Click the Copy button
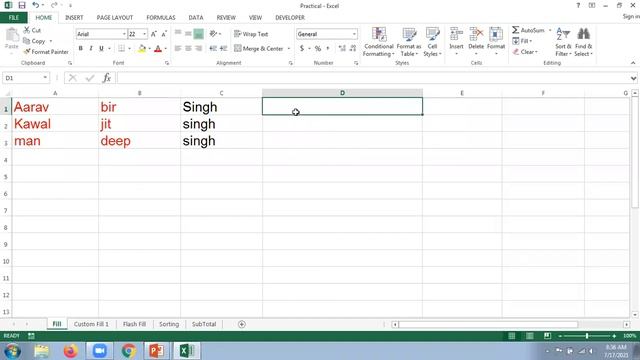Viewport: 640px width, 360px height. [35, 41]
